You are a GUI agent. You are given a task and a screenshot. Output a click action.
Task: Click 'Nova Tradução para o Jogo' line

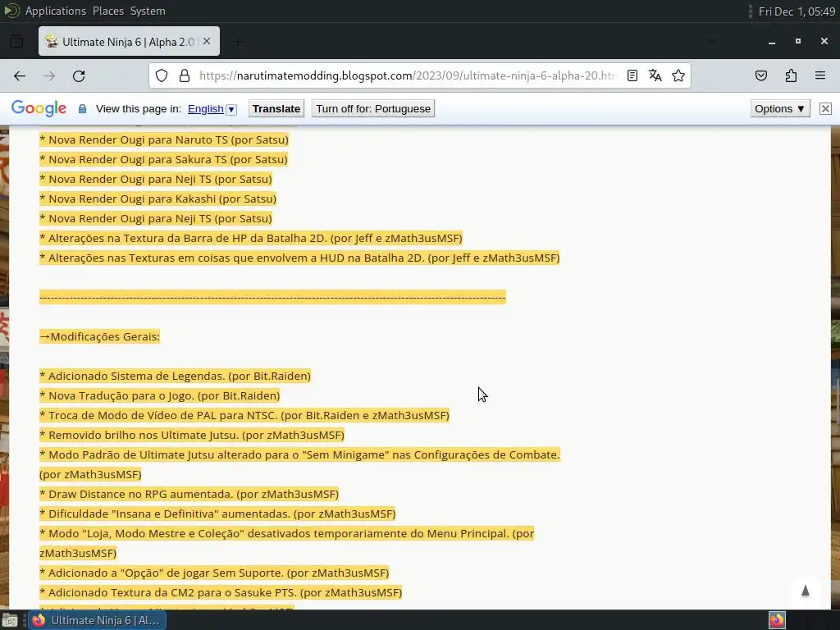tap(160, 395)
